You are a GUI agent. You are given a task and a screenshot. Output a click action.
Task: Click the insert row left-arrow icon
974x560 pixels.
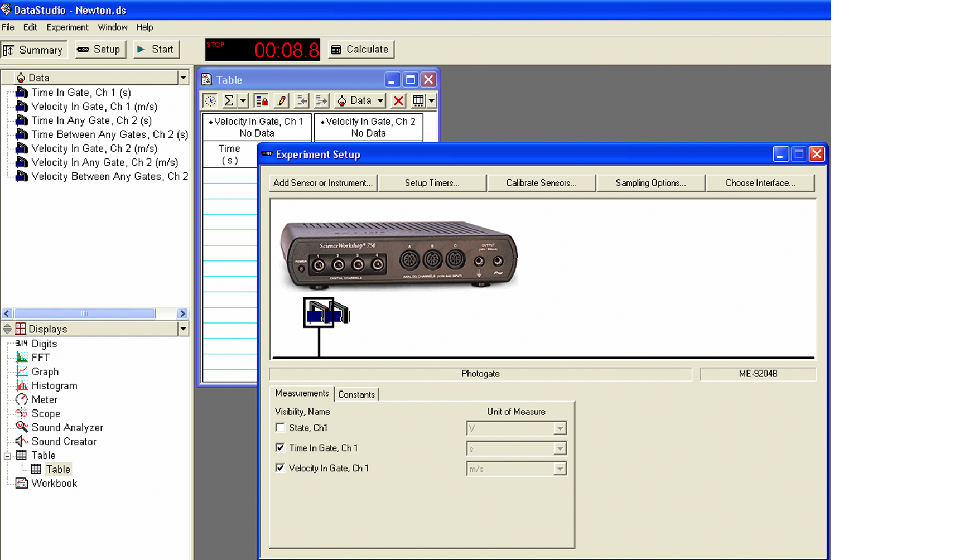click(x=302, y=101)
